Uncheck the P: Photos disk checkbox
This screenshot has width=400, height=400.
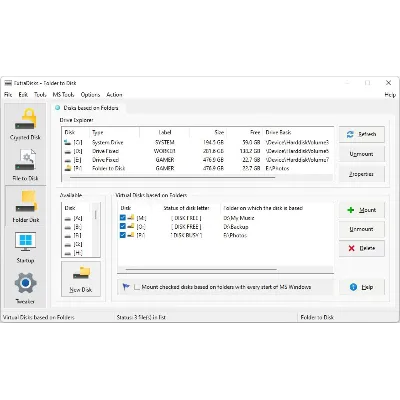pyautogui.click(x=123, y=235)
